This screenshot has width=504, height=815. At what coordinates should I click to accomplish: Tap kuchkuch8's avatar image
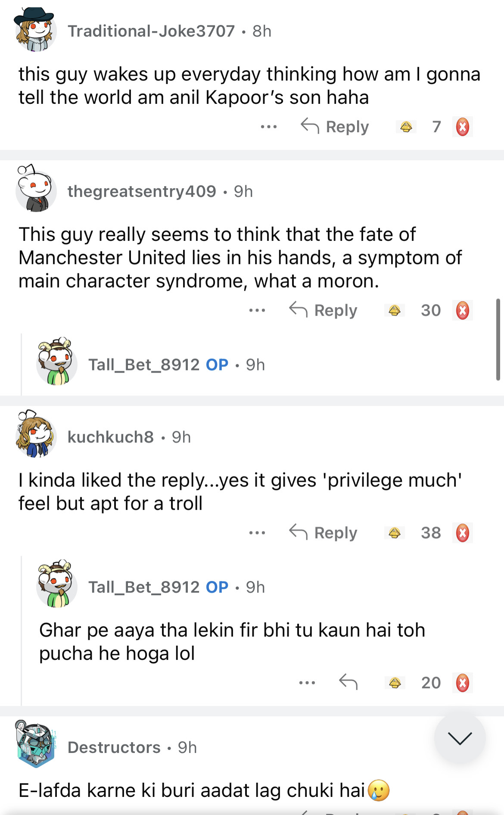[36, 435]
